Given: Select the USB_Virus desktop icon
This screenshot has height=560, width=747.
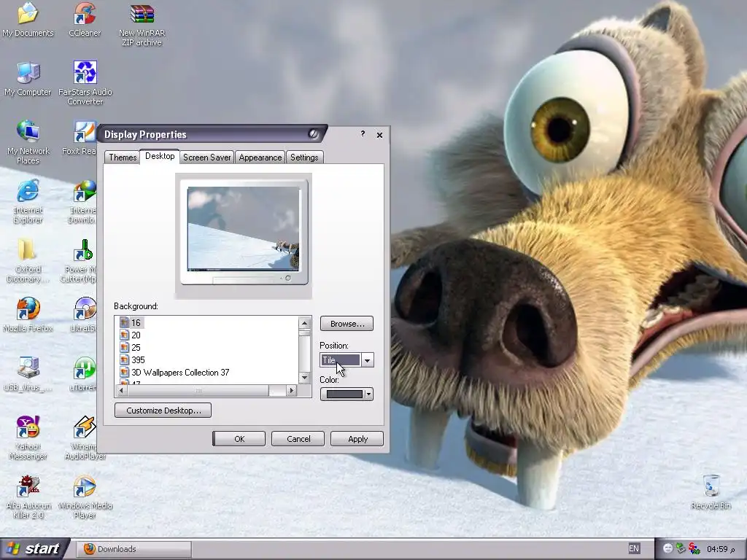Looking at the screenshot, I should point(28,374).
